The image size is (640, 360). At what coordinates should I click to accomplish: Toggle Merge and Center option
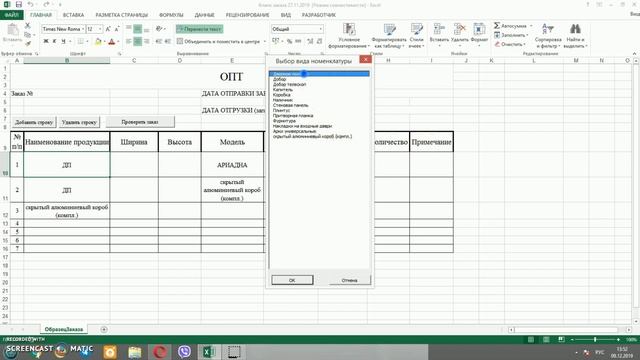[220, 41]
